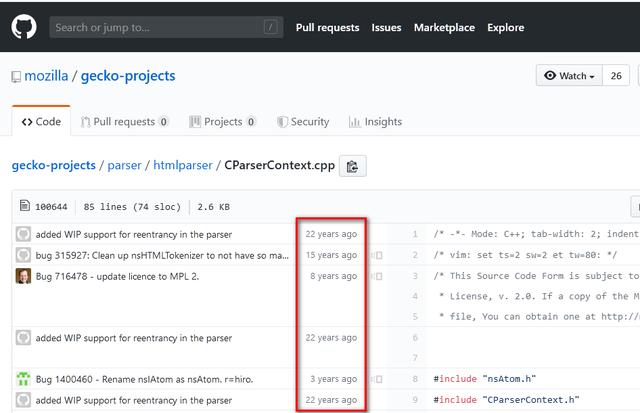
Task: Open 'Bug 1400460 - Rename nsIAtom' commit
Action: tap(144, 379)
